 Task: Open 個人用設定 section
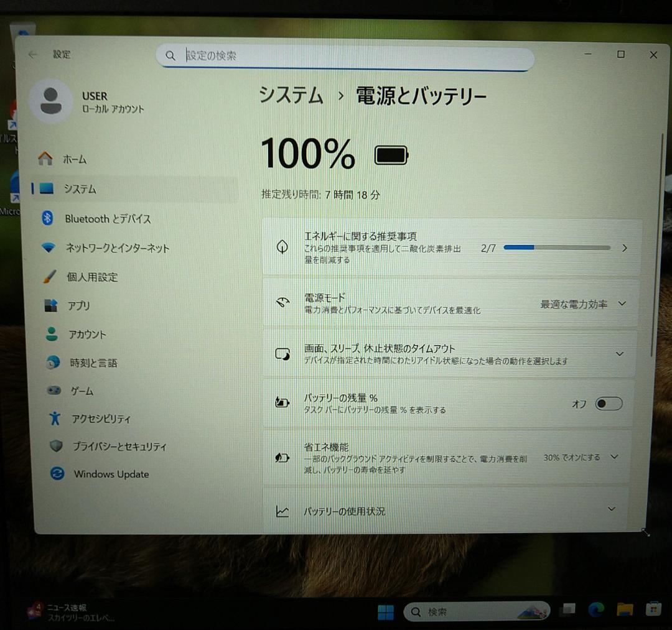click(93, 277)
